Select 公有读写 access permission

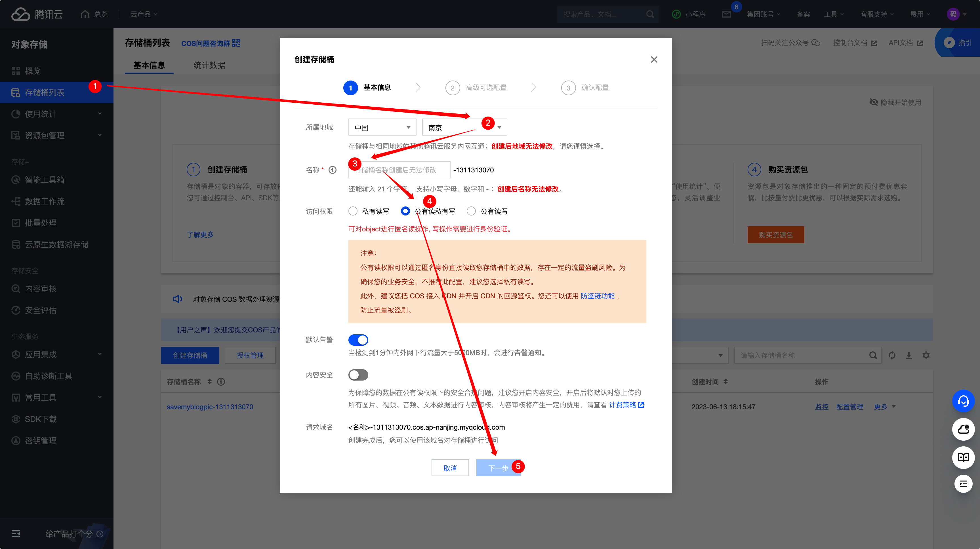tap(471, 211)
